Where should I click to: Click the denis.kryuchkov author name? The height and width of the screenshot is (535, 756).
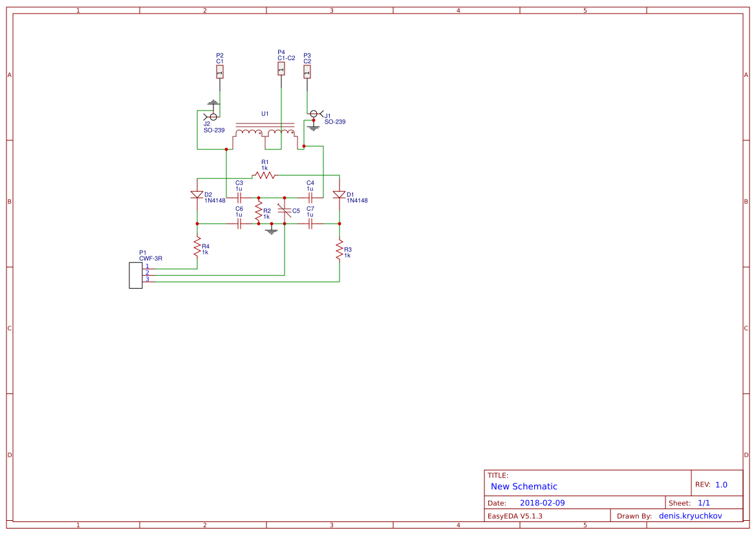690,516
